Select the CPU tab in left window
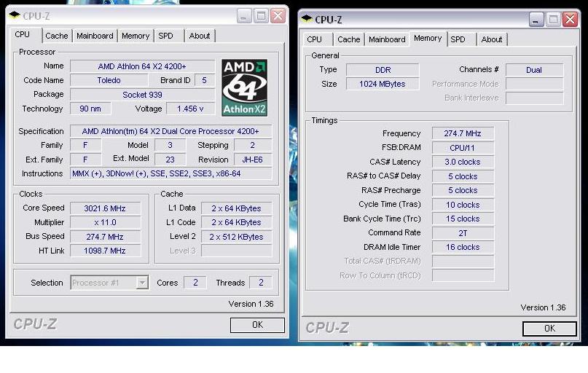The image size is (588, 373). click(26, 35)
